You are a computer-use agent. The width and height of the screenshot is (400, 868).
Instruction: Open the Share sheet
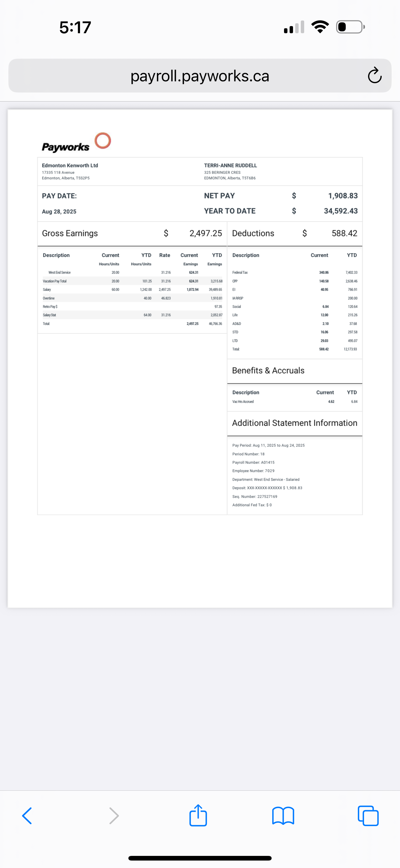[198, 816]
